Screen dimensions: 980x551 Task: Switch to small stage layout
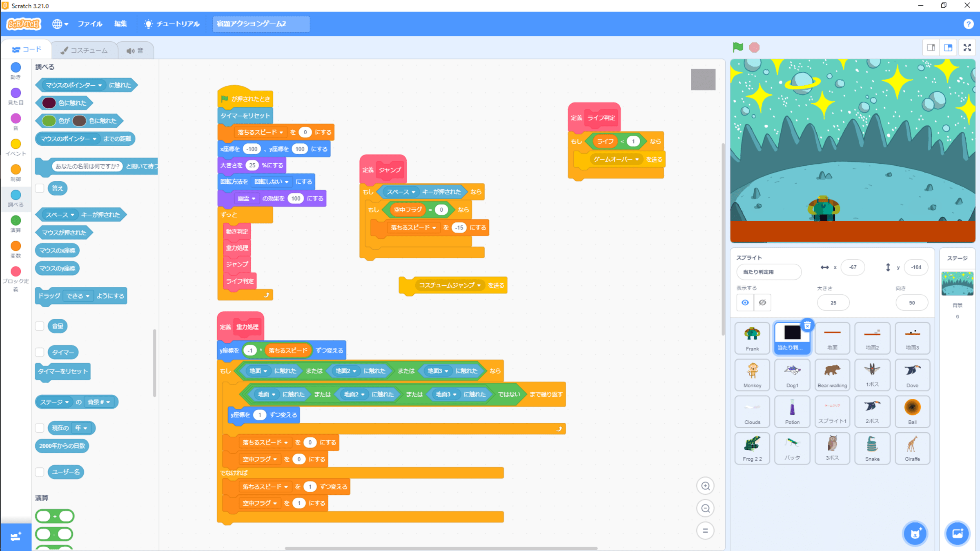[x=931, y=47]
